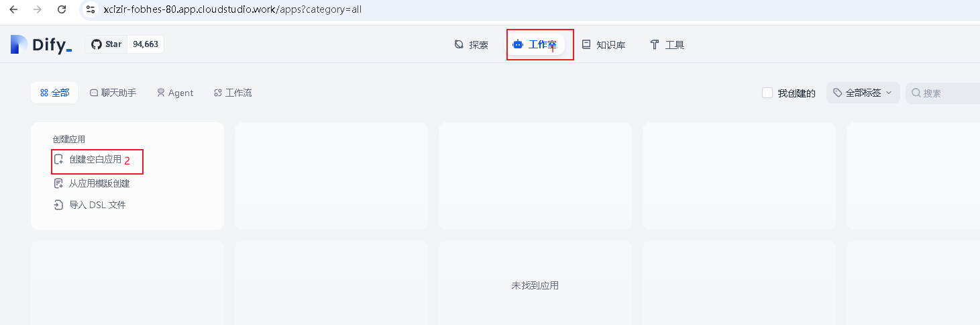The height and width of the screenshot is (325, 980).
Task: Click 导入 DSL 文件 import option
Action: (x=97, y=205)
